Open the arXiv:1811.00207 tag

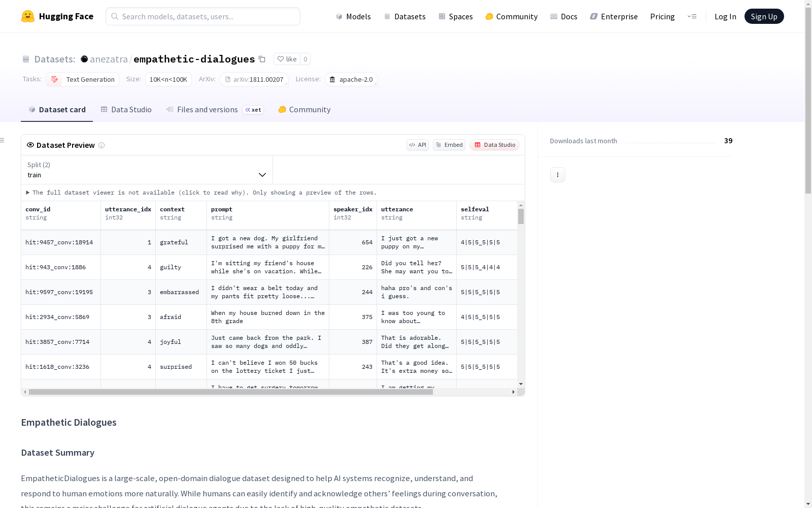pos(254,79)
